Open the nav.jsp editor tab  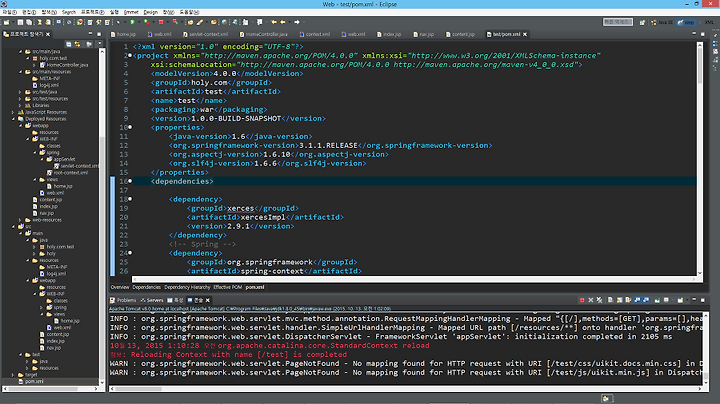(423, 34)
